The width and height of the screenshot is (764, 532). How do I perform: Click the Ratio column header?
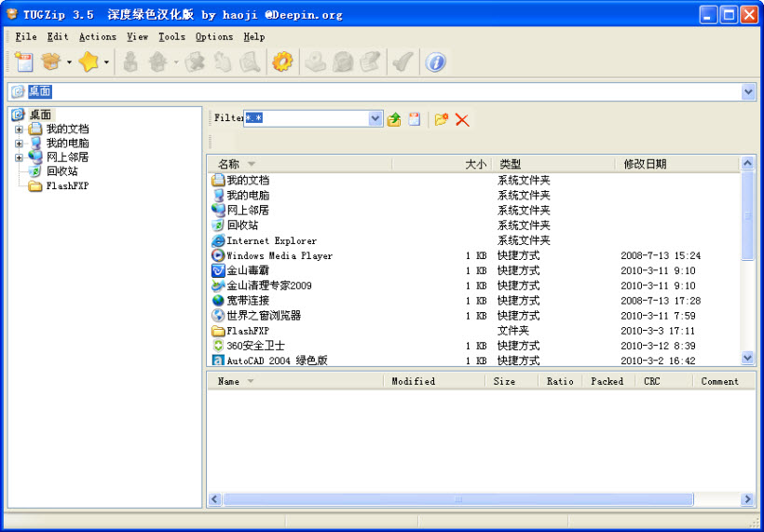pyautogui.click(x=560, y=381)
